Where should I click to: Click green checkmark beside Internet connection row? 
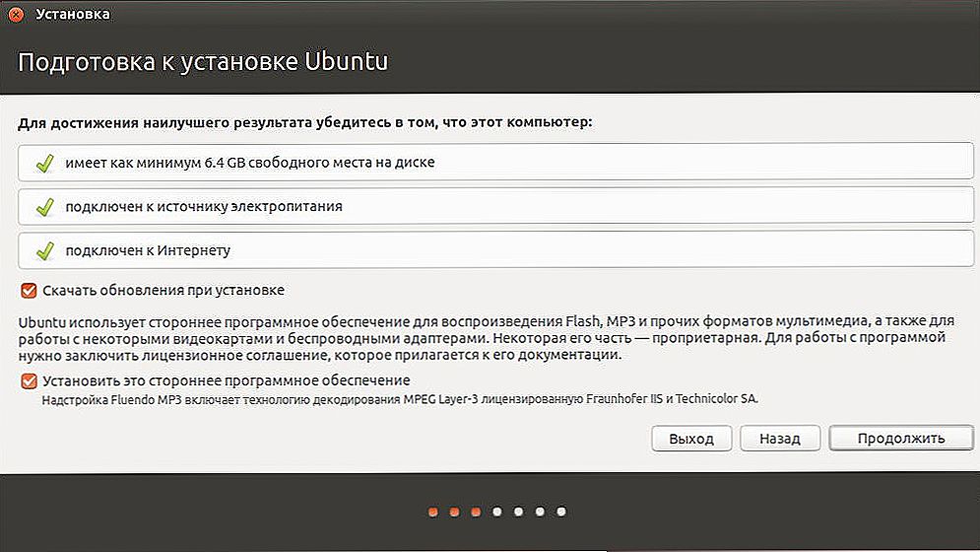44,250
